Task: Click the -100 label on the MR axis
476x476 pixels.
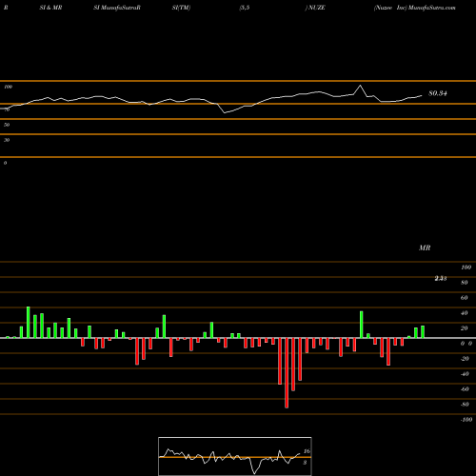Action: pyautogui.click(x=466, y=420)
